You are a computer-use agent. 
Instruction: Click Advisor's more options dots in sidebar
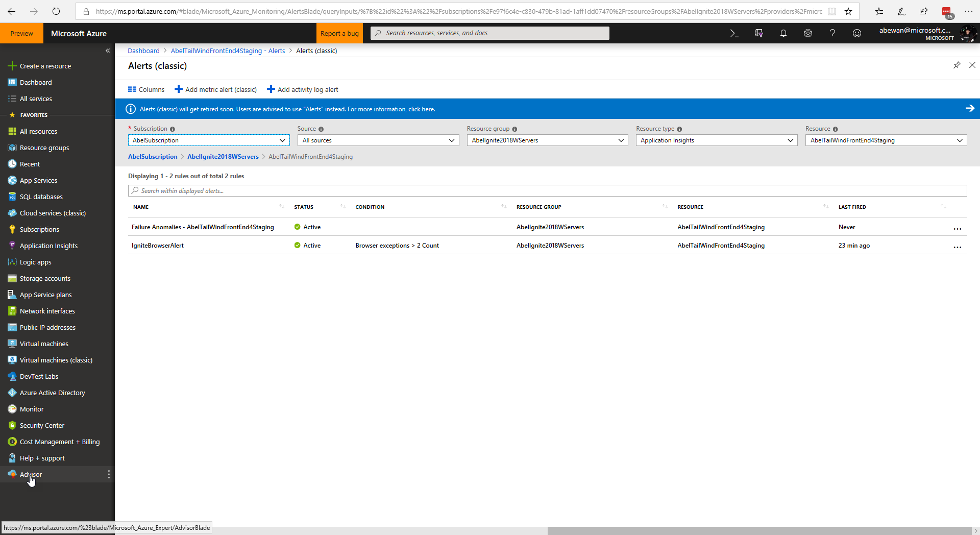click(x=109, y=474)
